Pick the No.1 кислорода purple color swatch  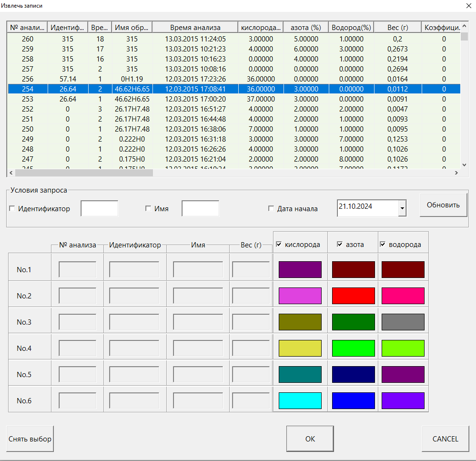pos(300,270)
